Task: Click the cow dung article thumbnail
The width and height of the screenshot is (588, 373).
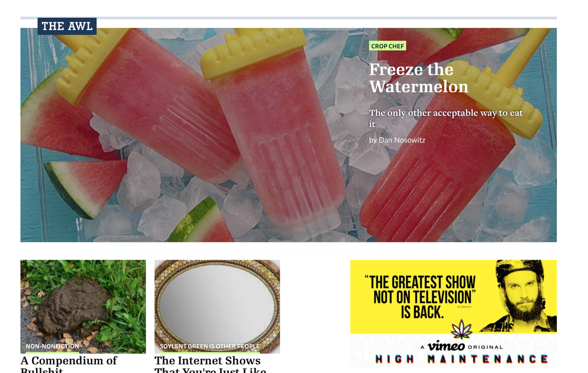Action: (83, 307)
